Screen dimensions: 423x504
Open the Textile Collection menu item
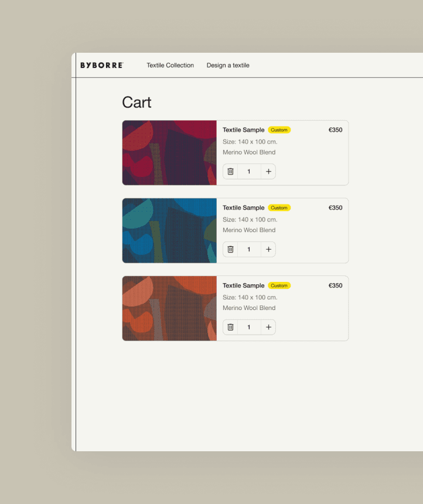[x=170, y=65]
